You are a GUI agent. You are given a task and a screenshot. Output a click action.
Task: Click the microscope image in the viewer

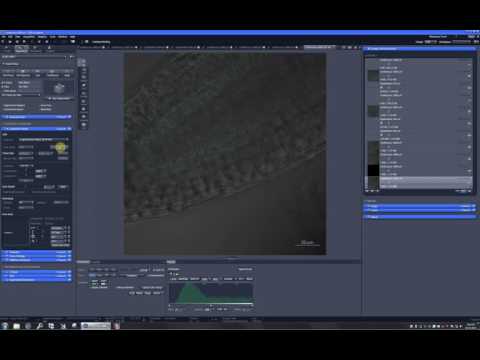tap(225, 154)
